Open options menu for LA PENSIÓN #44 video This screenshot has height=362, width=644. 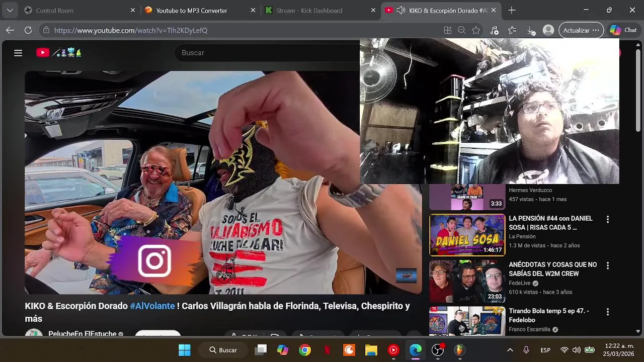coord(607,219)
